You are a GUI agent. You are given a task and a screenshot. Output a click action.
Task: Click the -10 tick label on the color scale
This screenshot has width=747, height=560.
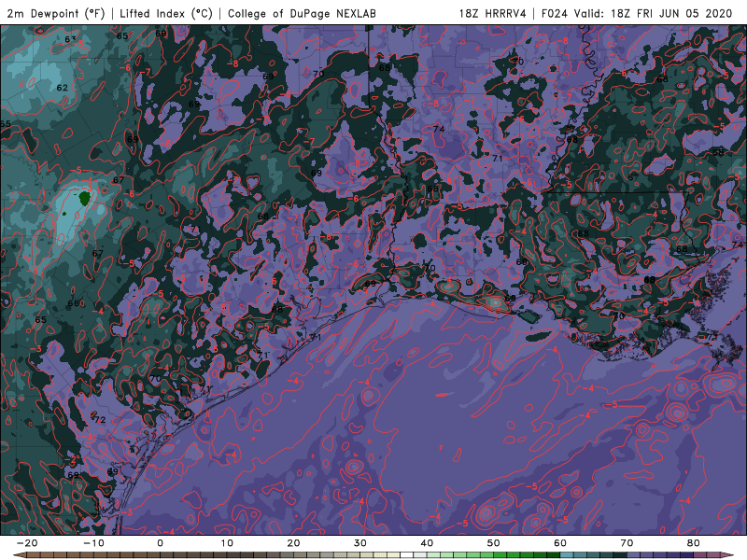[x=93, y=543]
